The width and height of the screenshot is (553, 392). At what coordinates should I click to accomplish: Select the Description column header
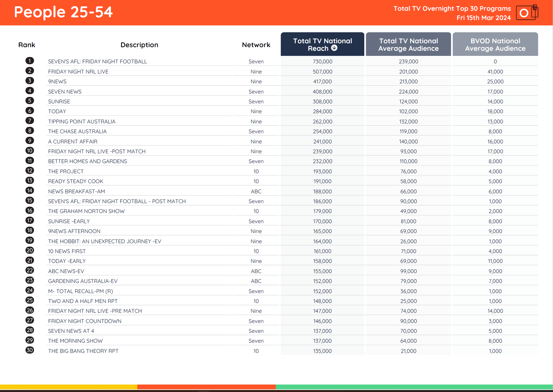click(x=139, y=45)
